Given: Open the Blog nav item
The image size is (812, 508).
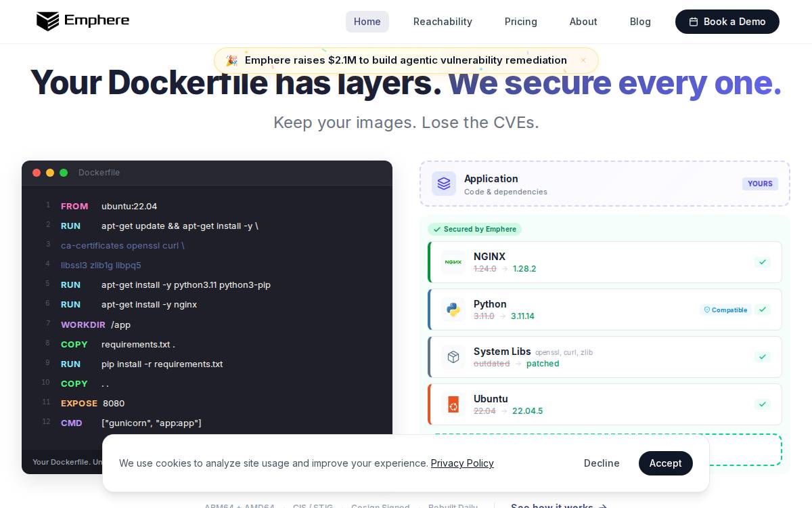Looking at the screenshot, I should [640, 22].
